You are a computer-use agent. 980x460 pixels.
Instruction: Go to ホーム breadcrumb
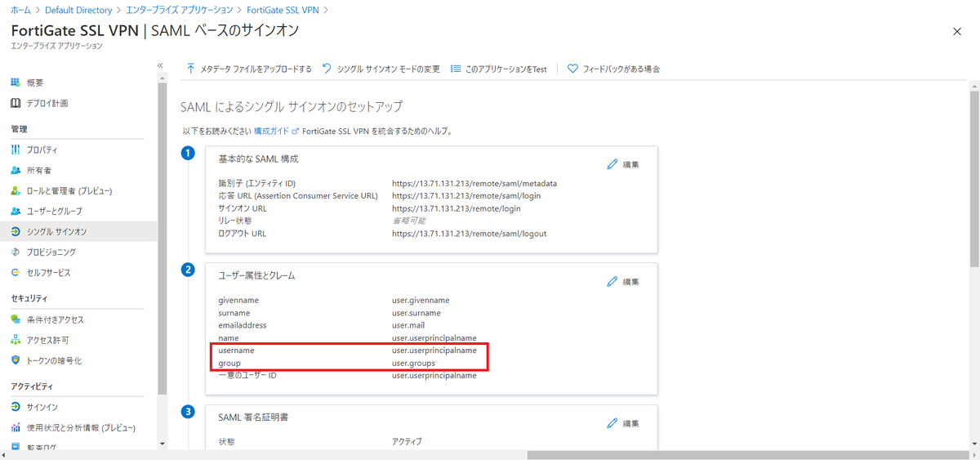(21, 10)
